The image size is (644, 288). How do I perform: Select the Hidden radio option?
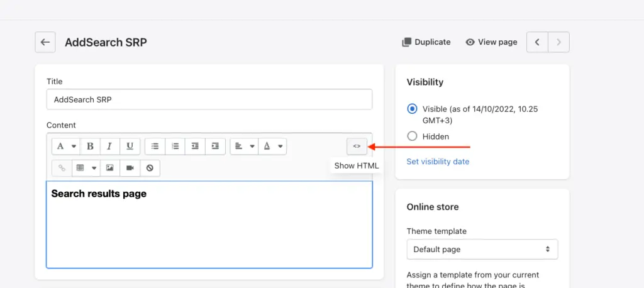[412, 136]
